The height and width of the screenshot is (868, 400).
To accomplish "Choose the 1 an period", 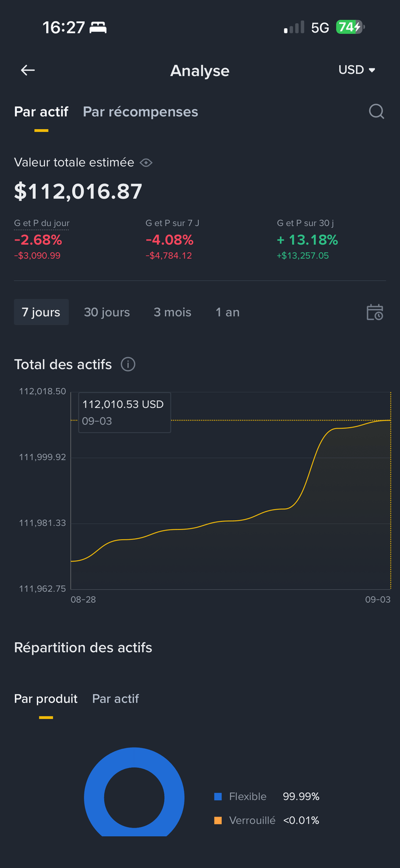I will pyautogui.click(x=227, y=312).
